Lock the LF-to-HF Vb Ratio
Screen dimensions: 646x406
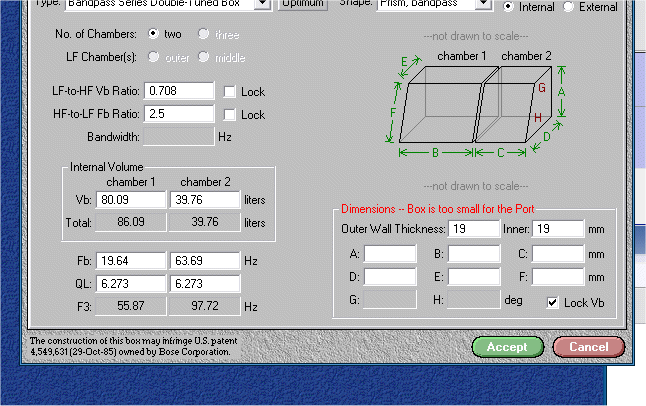coord(229,92)
